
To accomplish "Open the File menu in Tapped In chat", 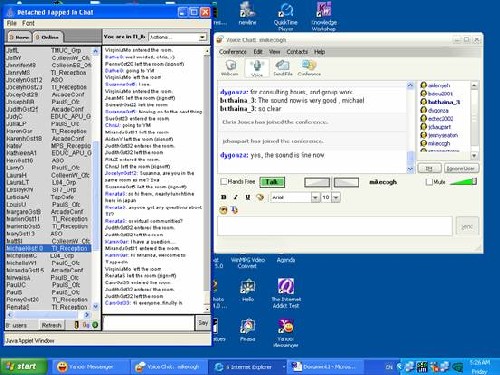I will point(11,23).
